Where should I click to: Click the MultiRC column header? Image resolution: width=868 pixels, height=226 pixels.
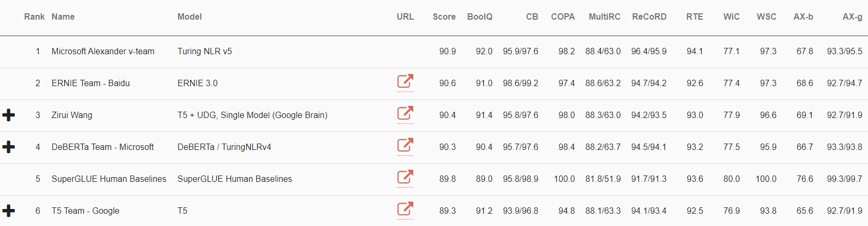604,17
